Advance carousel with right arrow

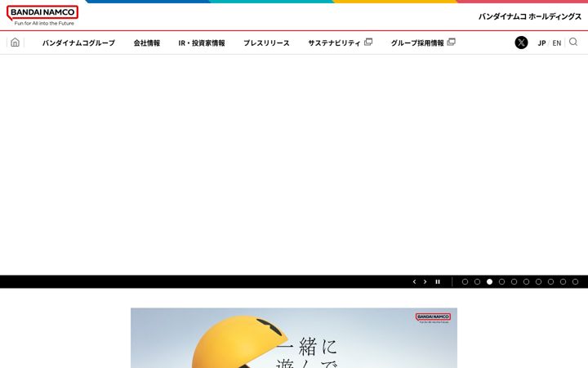point(425,281)
